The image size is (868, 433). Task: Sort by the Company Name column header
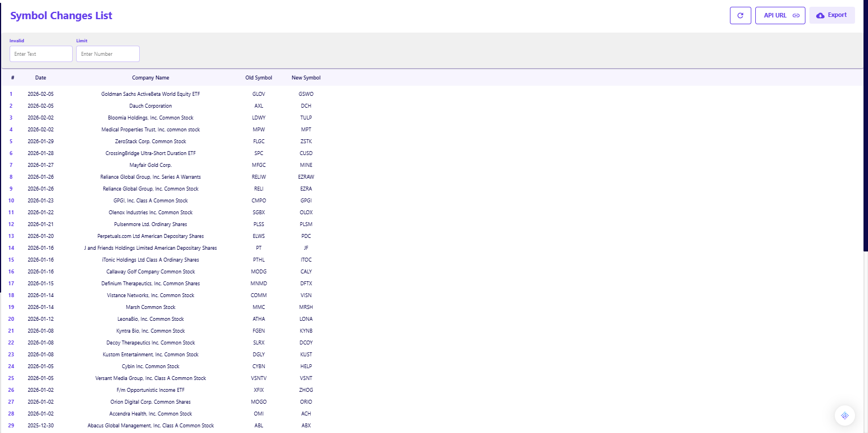click(x=150, y=78)
